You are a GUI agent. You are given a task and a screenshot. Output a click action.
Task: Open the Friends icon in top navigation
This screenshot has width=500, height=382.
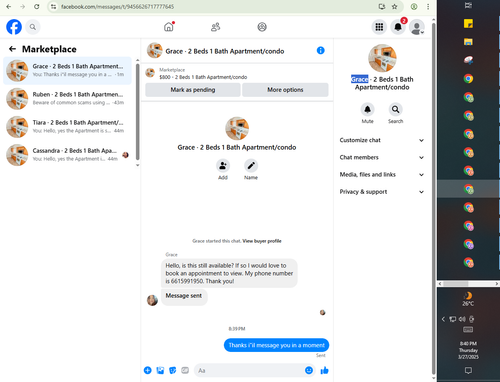pos(216,27)
